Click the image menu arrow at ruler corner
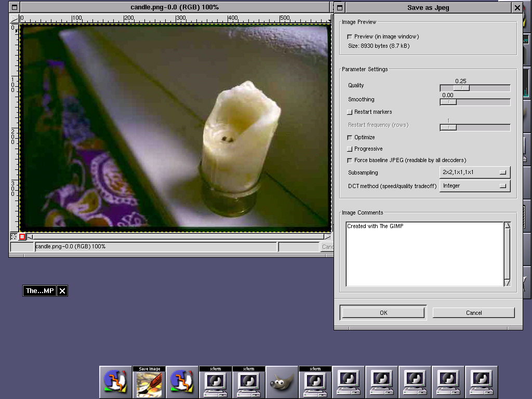Viewport: 532px width, 399px height. tap(15, 19)
